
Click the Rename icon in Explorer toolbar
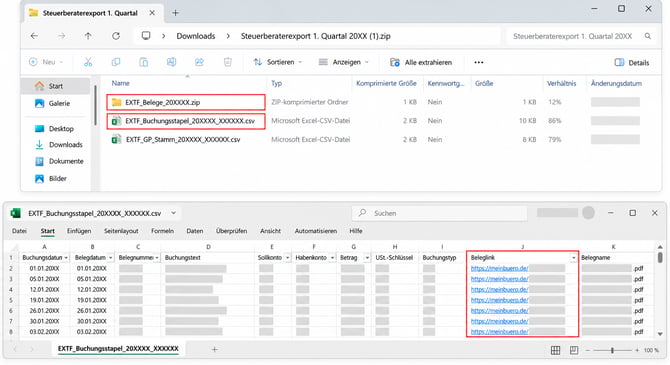171,62
